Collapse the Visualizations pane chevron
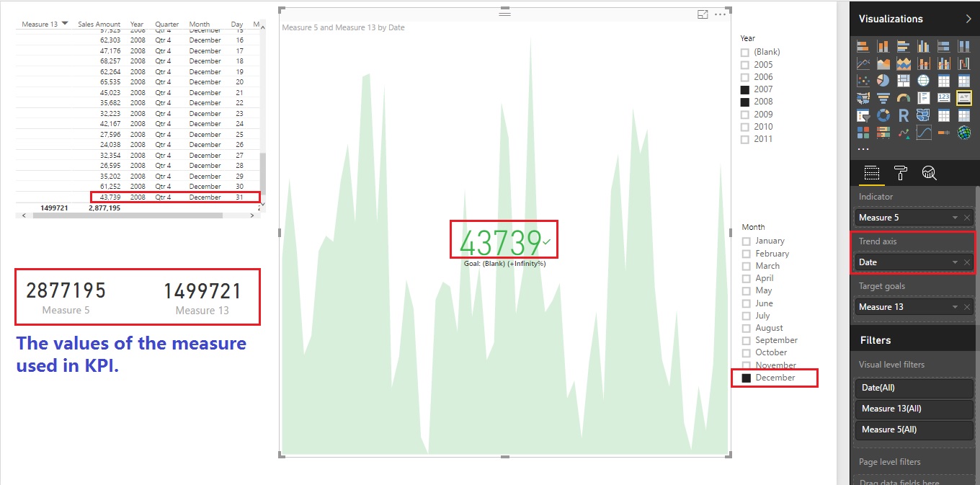The image size is (980, 485). tap(968, 19)
